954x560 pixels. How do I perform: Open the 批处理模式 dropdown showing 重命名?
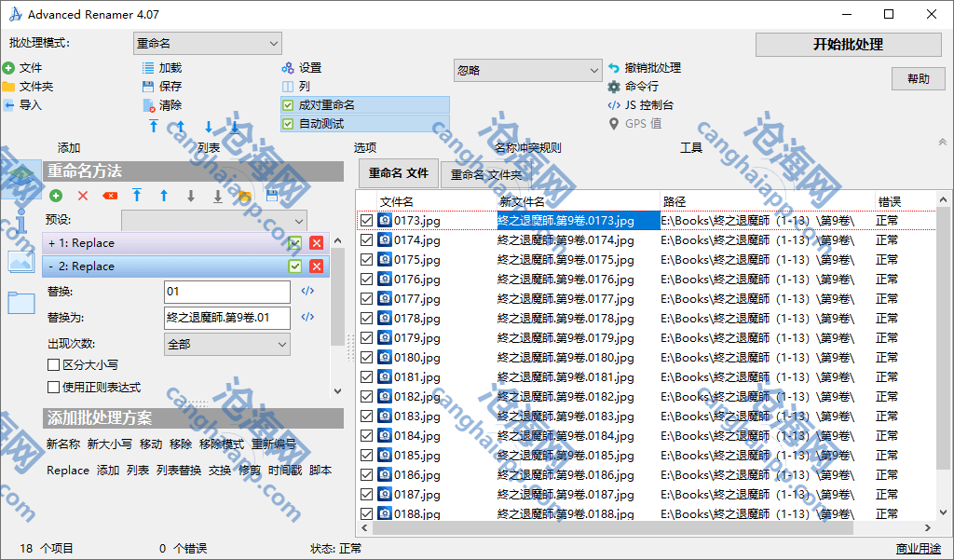tap(207, 44)
